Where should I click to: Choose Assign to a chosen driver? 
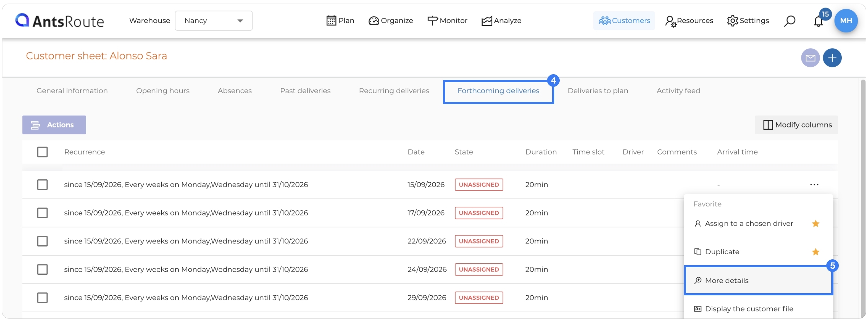coord(749,224)
